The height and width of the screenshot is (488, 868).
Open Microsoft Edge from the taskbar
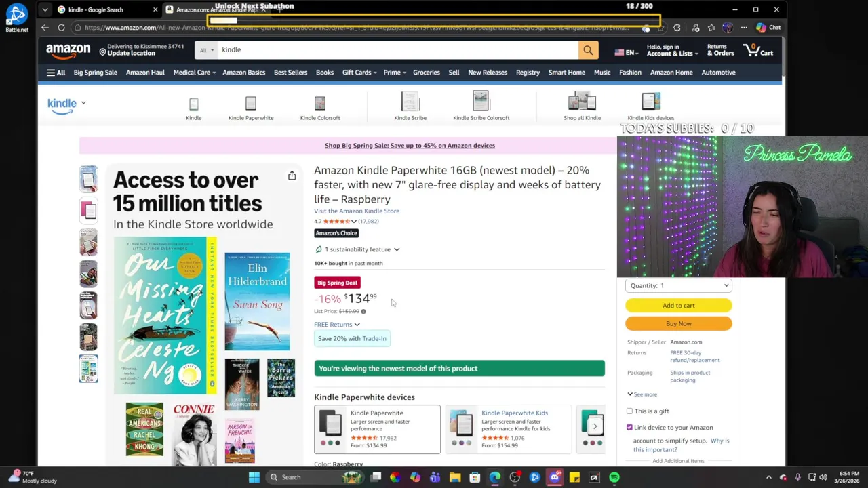[x=495, y=477]
